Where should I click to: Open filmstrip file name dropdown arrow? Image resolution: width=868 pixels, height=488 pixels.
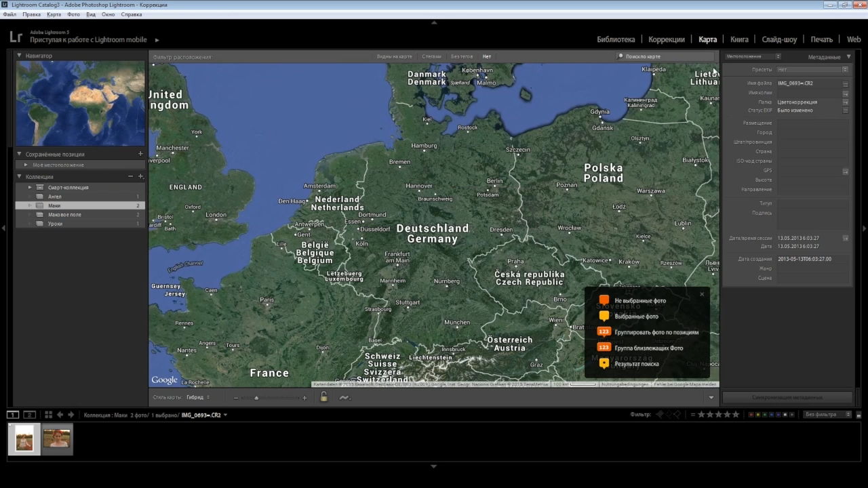point(225,415)
